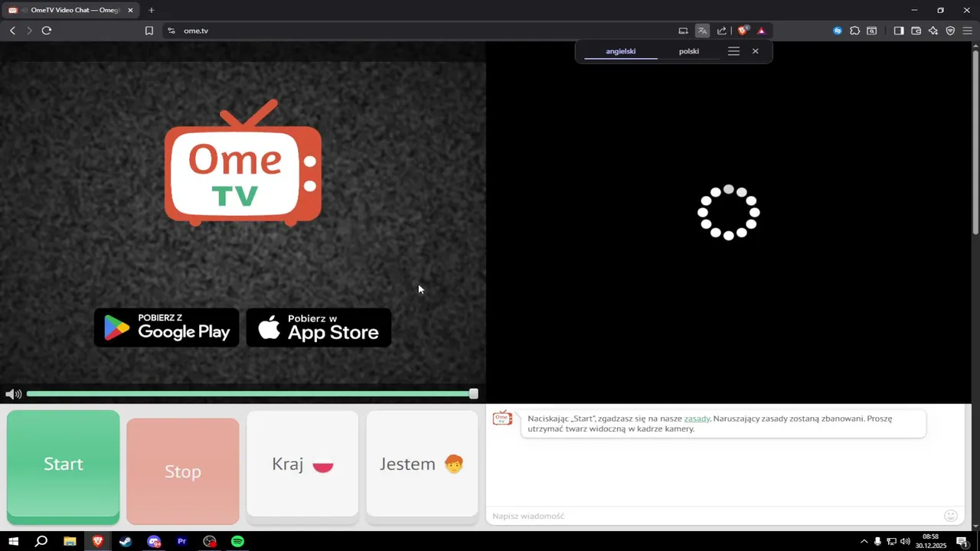Open Spotify from the taskbar
This screenshot has height=551, width=980.
tap(237, 541)
